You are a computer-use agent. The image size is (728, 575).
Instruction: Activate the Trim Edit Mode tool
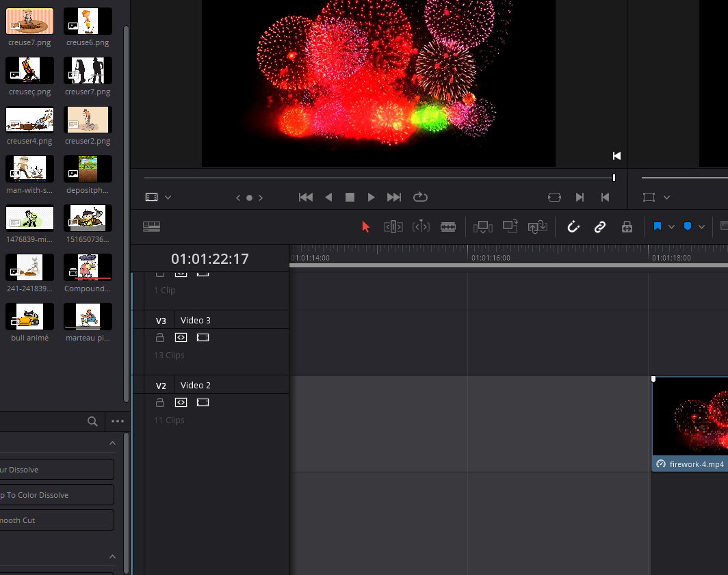point(393,227)
